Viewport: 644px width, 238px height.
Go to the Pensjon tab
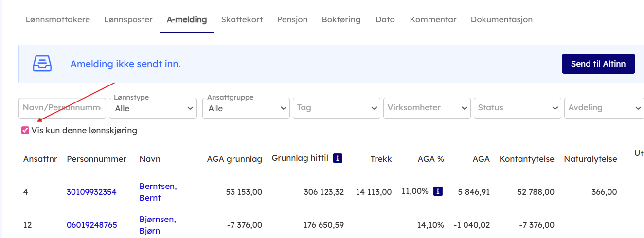292,20
